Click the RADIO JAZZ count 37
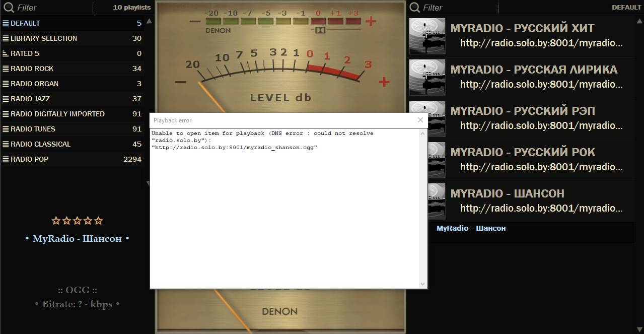 (137, 99)
